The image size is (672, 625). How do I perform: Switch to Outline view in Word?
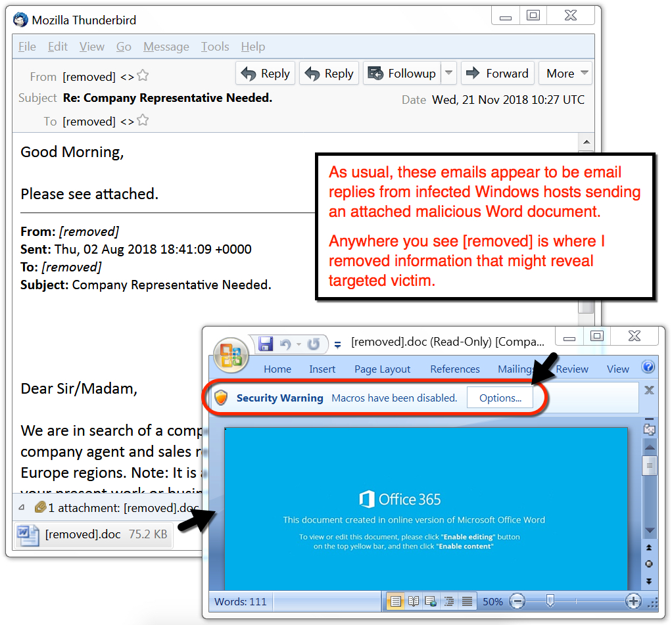pos(449,601)
